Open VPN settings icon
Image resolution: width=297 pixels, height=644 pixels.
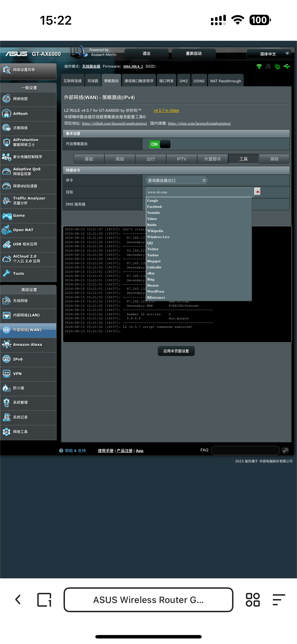[x=7, y=374]
